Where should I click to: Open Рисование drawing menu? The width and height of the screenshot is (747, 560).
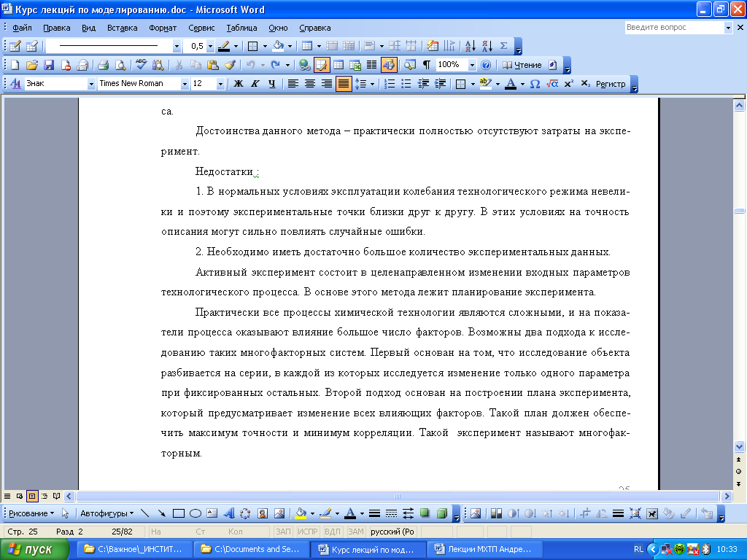tap(31, 513)
